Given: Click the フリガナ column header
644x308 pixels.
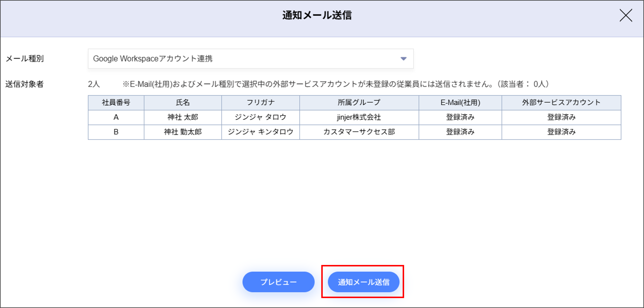Looking at the screenshot, I should (x=260, y=102).
